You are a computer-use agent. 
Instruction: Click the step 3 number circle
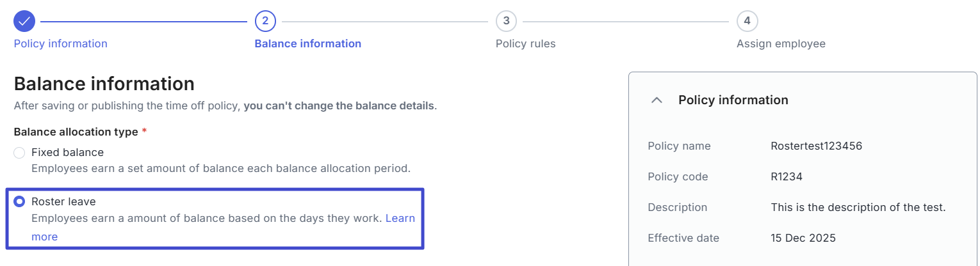(506, 21)
